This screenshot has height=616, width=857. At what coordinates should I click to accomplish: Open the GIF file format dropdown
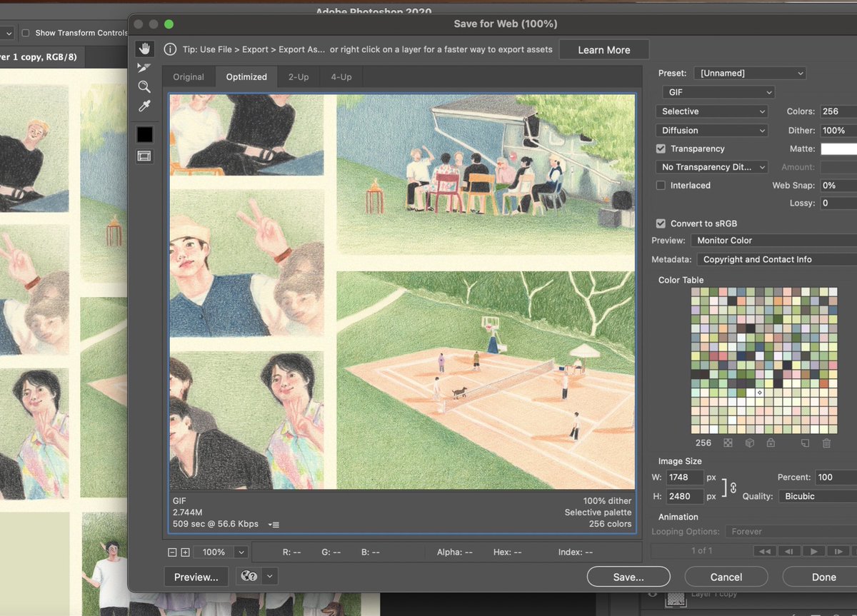coord(718,92)
